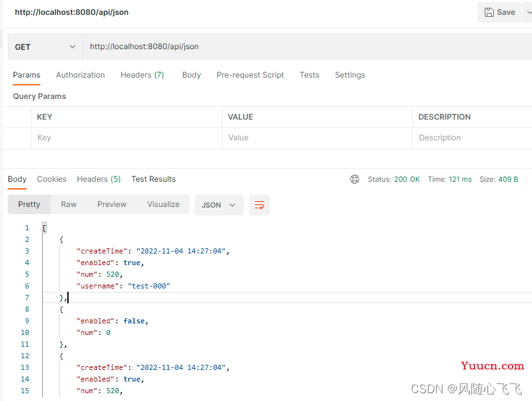Open the response Headers (5) tab
The width and height of the screenshot is (532, 401).
click(99, 179)
